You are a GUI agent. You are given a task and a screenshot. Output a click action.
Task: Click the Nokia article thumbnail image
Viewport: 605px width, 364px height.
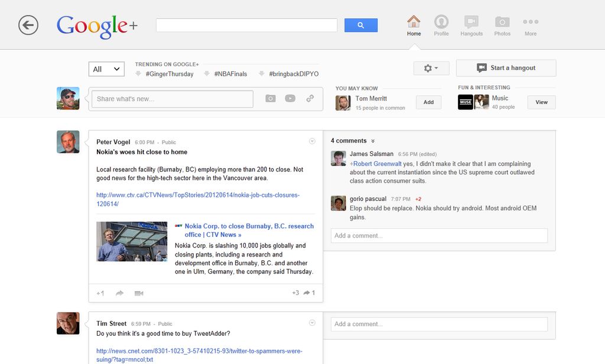tap(132, 241)
